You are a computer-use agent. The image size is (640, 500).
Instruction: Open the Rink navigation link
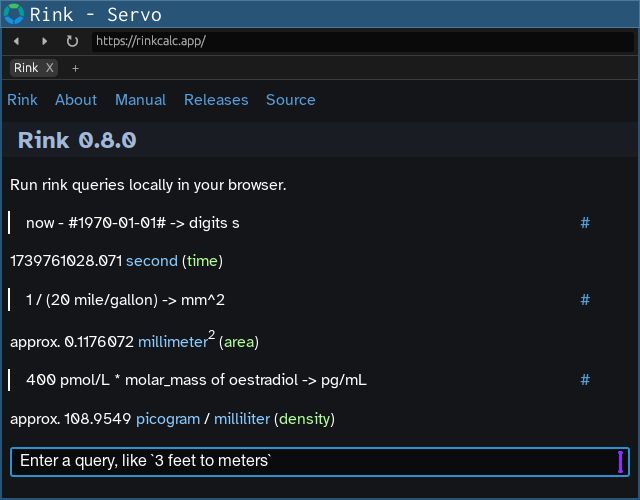22,100
